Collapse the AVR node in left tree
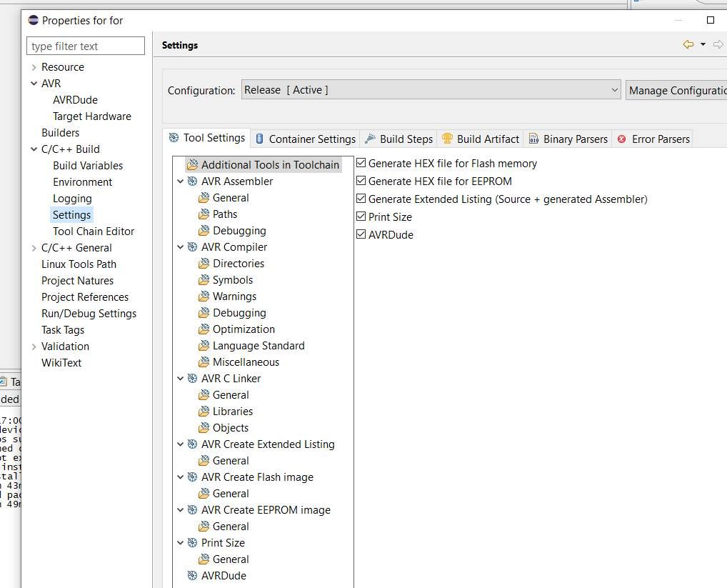Screen dimensions: 727x588 tap(34, 84)
